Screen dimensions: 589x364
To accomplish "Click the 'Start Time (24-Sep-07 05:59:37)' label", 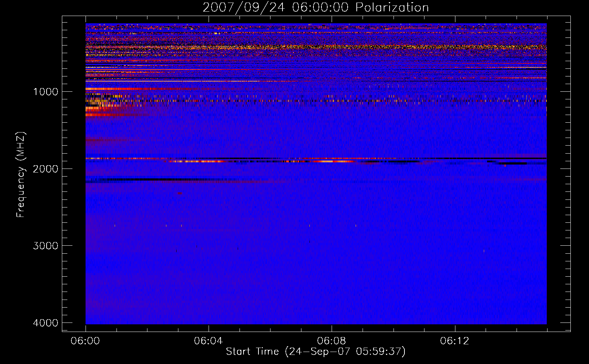I will tap(316, 352).
